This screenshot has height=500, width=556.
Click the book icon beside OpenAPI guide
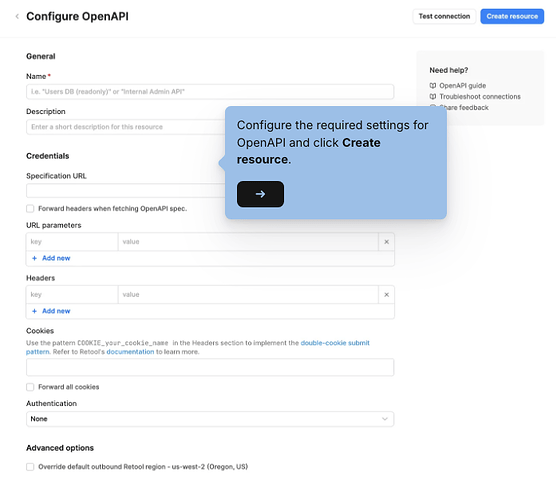433,85
